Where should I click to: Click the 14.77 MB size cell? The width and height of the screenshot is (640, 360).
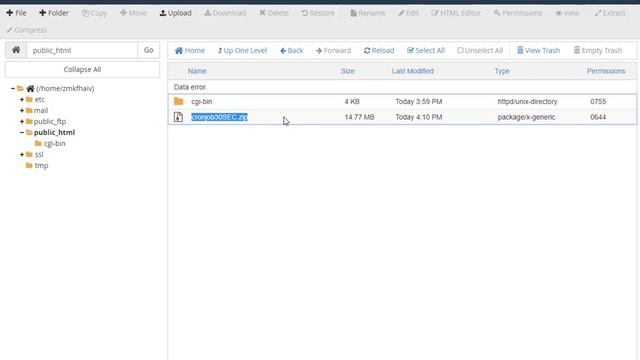(x=359, y=117)
